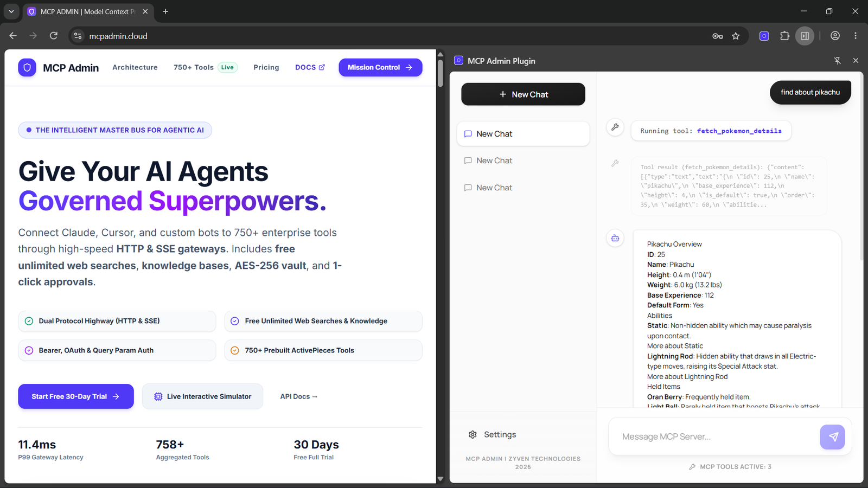The image size is (868, 488).
Task: Click the check icon on Dual Protocol Highway
Action: 29,321
